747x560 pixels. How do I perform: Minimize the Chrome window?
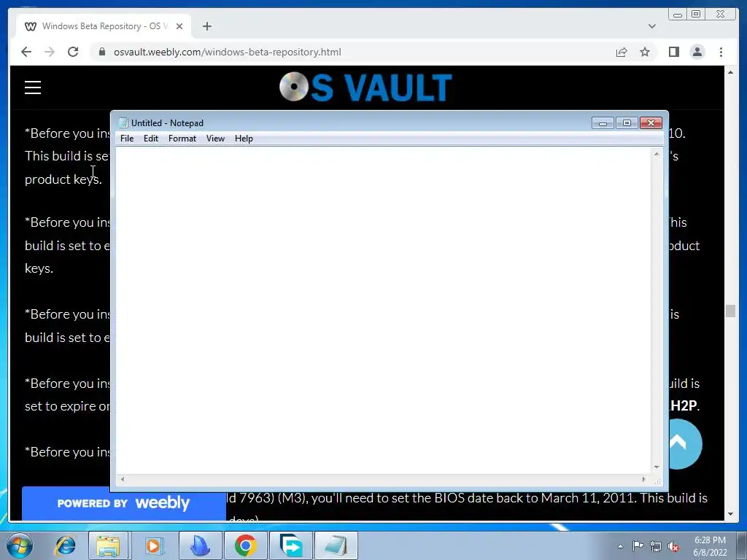click(678, 15)
